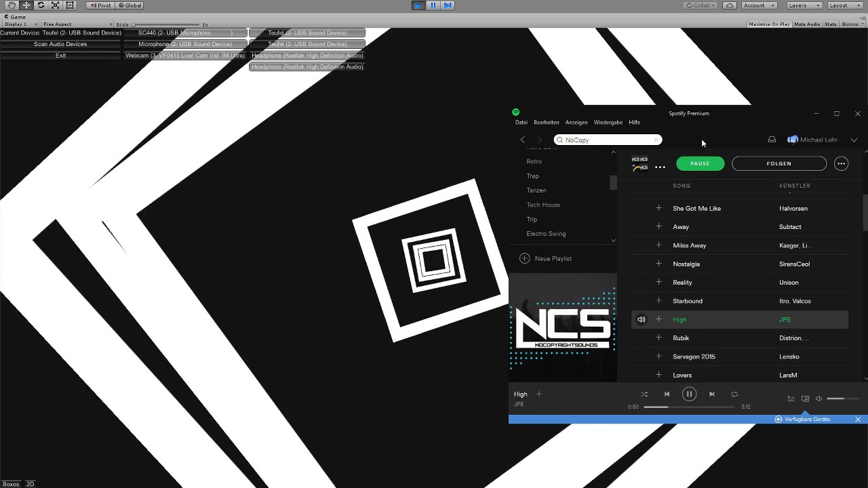Select the SC440 USB Microphone device

(185, 33)
